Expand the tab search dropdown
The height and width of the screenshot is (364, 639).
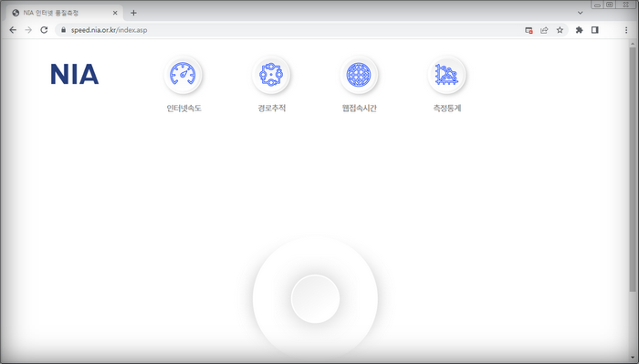[580, 13]
